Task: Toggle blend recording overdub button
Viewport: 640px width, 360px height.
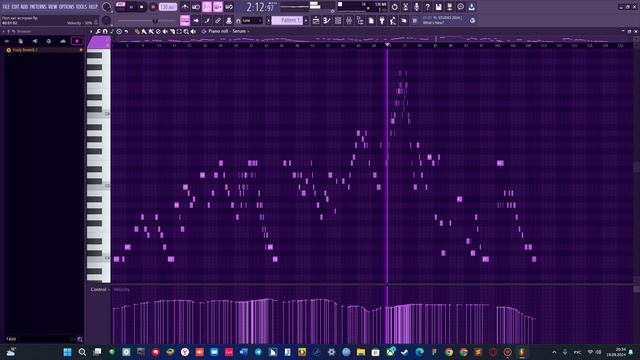Action: [x=218, y=7]
